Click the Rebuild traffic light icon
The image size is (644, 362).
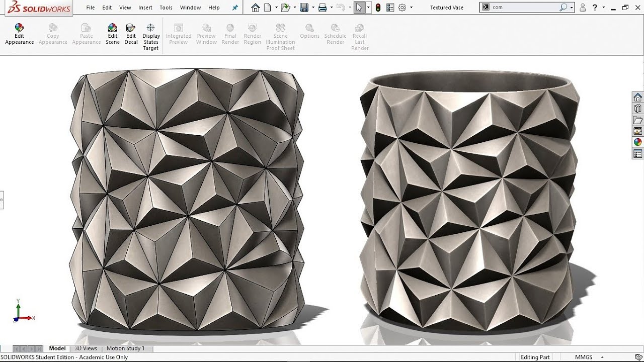(378, 8)
